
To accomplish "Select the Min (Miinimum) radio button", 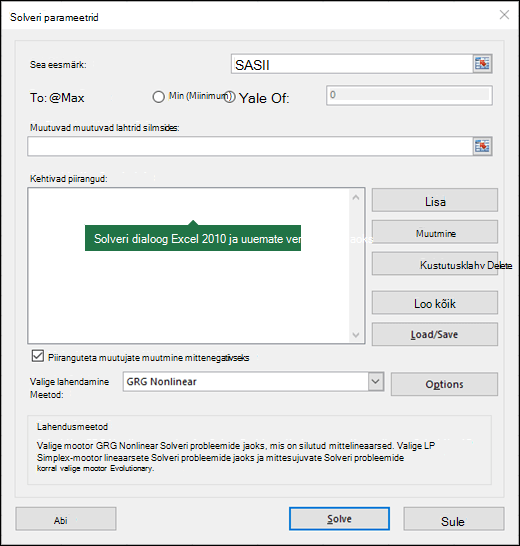I will tap(158, 97).
